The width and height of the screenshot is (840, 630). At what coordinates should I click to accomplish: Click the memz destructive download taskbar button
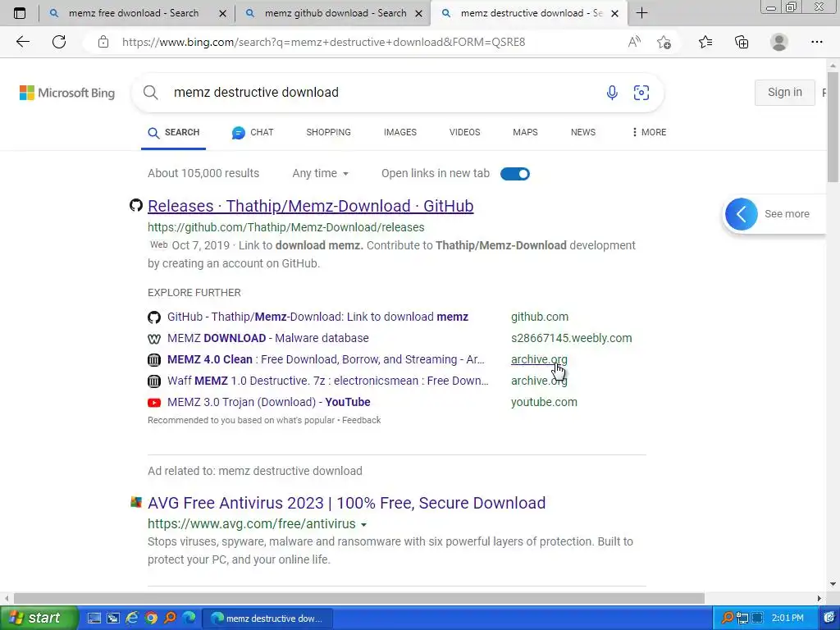(x=267, y=619)
